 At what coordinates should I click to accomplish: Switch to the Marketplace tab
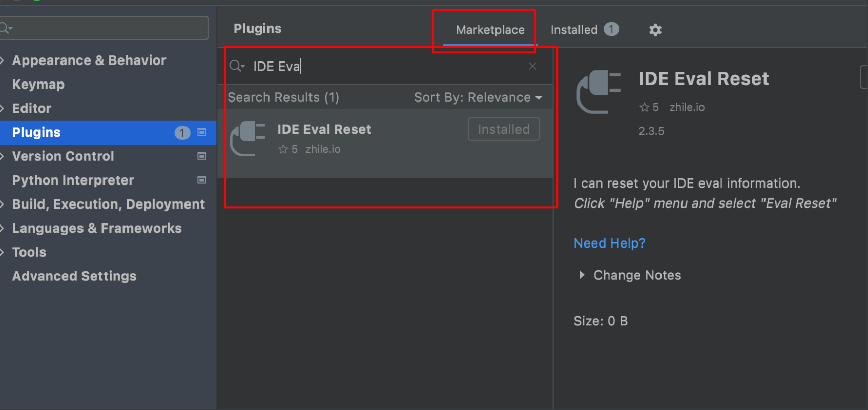coord(490,30)
